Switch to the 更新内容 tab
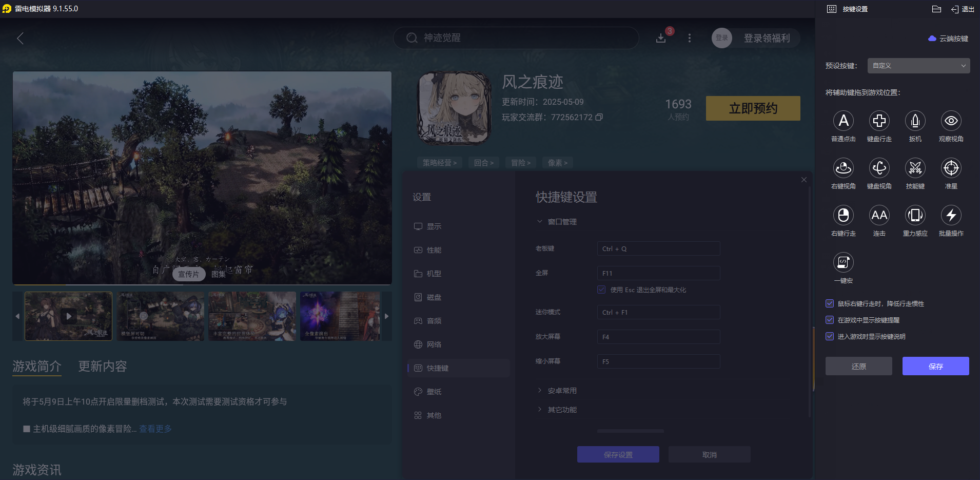980x480 pixels. [x=102, y=366]
